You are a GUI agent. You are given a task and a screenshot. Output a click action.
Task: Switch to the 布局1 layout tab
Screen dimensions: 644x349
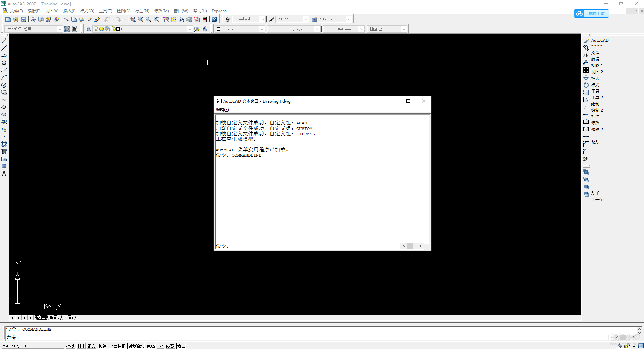click(54, 318)
